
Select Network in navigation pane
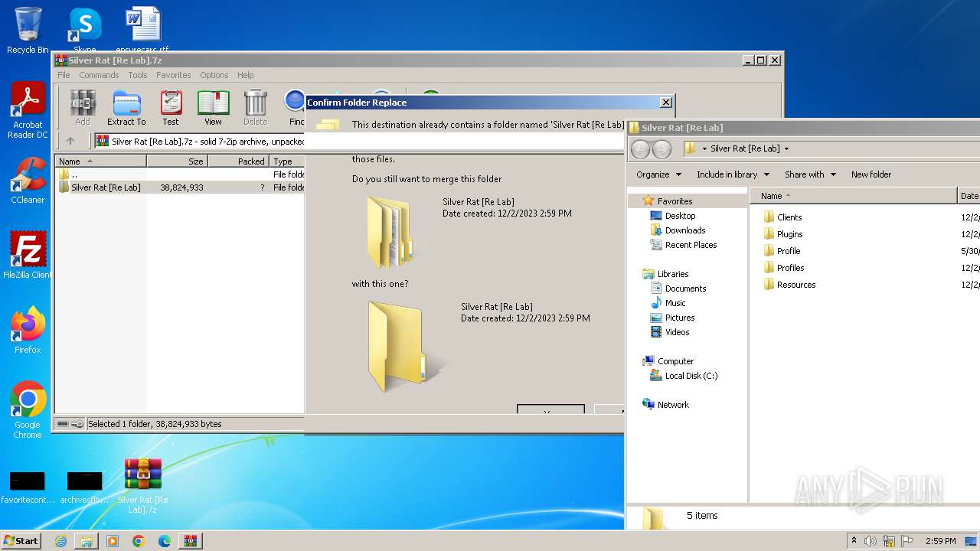[x=673, y=405]
